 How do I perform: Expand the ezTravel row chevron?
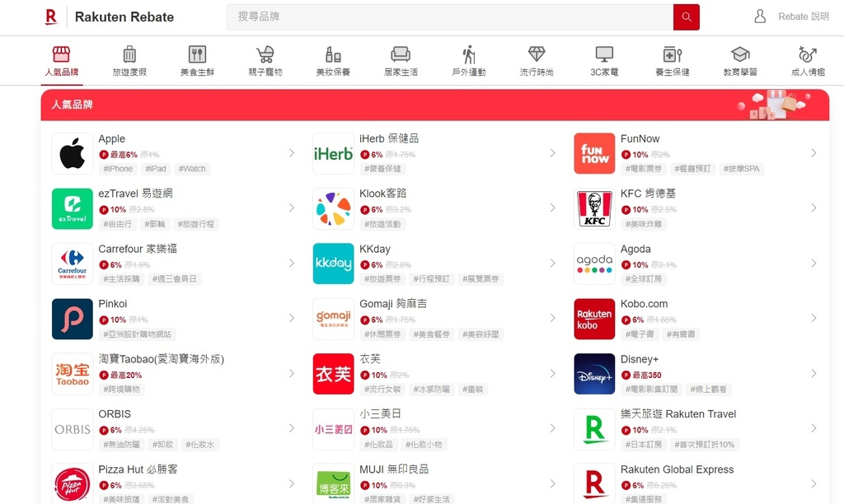tap(291, 208)
